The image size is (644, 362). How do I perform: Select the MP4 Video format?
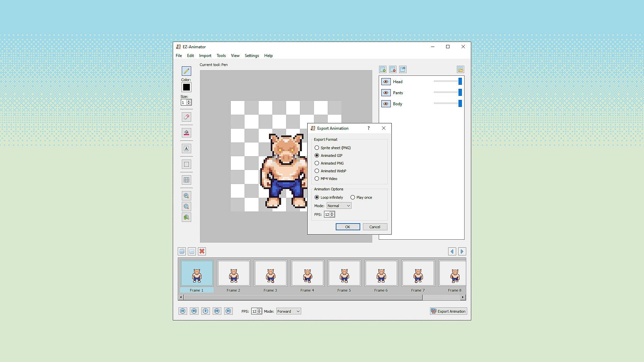click(317, 179)
